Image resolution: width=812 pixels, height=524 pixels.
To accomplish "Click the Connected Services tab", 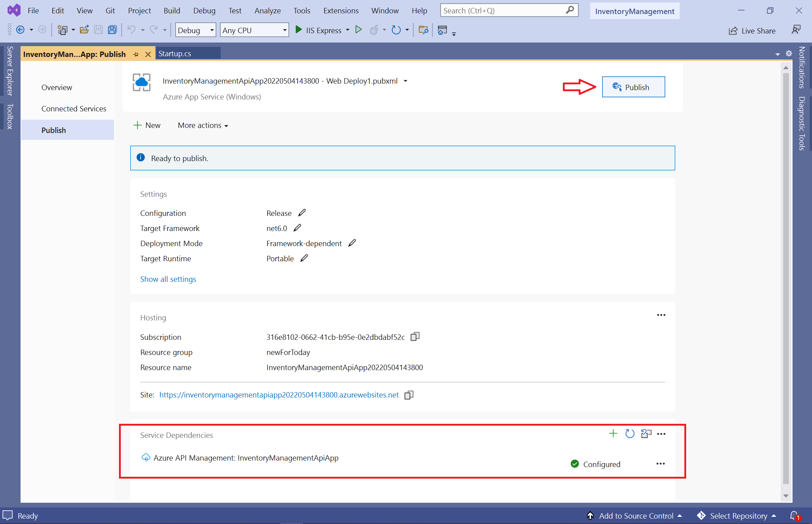I will click(74, 108).
